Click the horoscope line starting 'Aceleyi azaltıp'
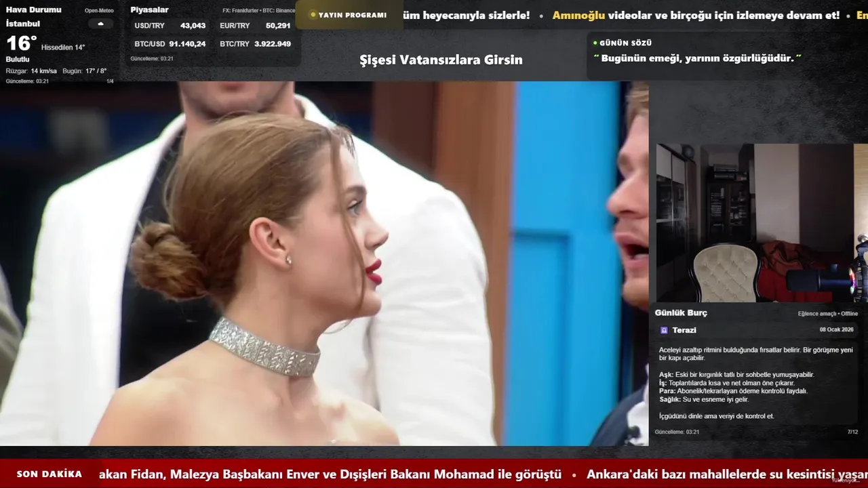This screenshot has width=868, height=488. point(756,354)
